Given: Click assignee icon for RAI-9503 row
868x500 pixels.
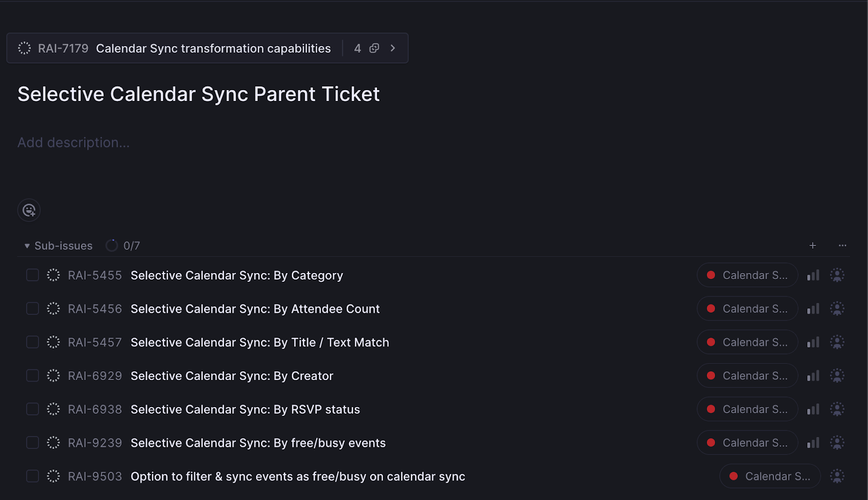Looking at the screenshot, I should click(837, 477).
